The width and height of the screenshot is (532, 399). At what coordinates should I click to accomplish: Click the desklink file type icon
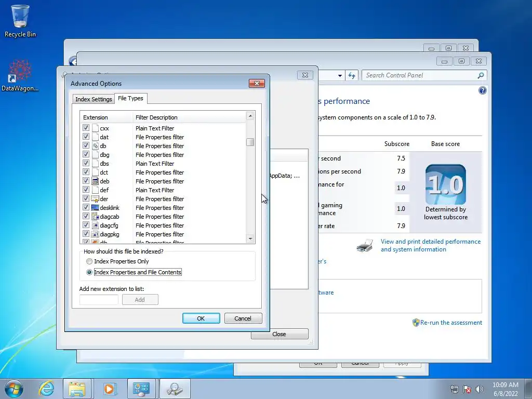(96, 208)
